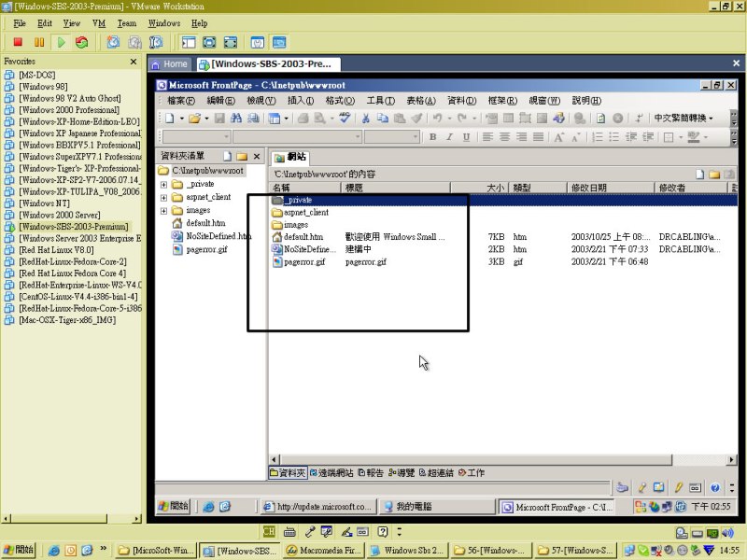
Task: Switch the VM to full screen mode
Action: pyautogui.click(x=209, y=42)
